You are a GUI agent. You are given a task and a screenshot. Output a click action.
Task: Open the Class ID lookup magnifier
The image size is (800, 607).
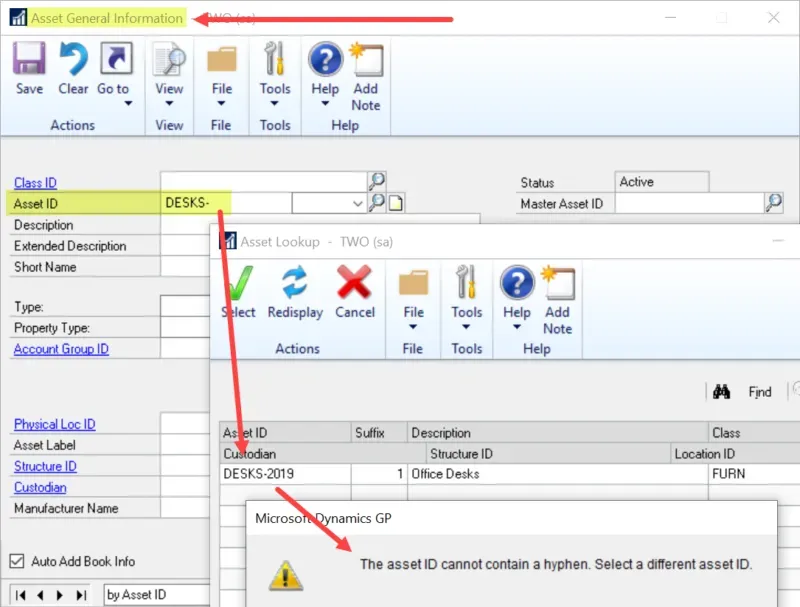point(378,182)
